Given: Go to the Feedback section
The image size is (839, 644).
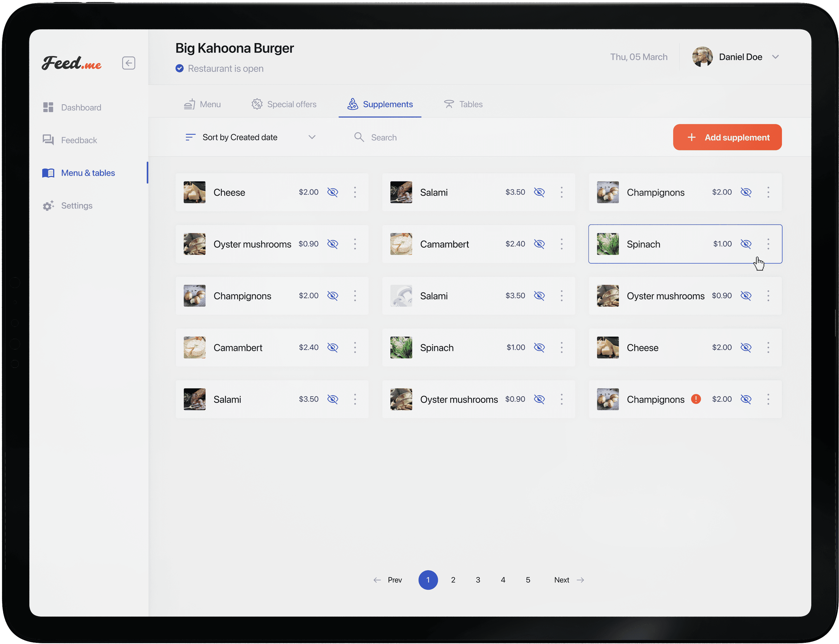Looking at the screenshot, I should (70, 140).
